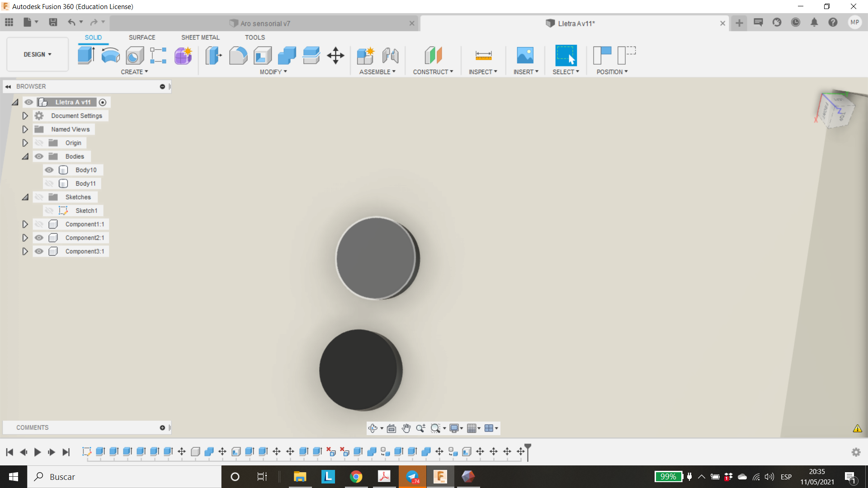The height and width of the screenshot is (488, 868).
Task: Open Chrome from the taskbar
Action: point(356,477)
